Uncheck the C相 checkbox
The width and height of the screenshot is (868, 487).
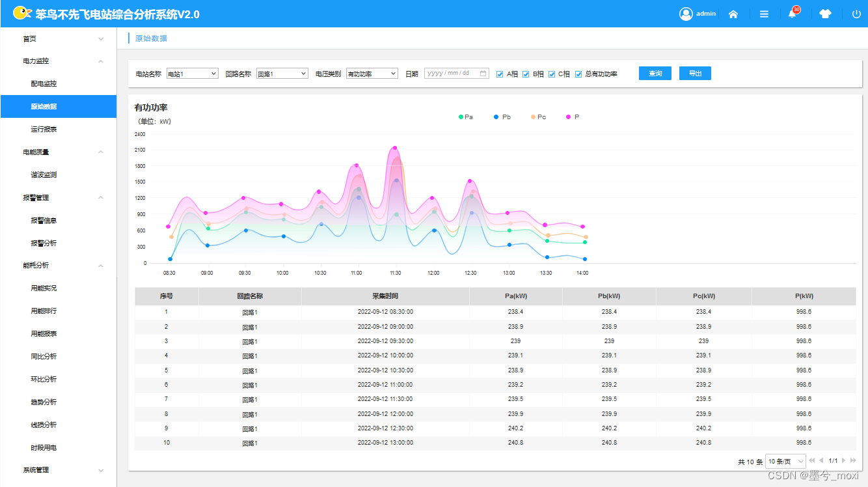click(552, 74)
